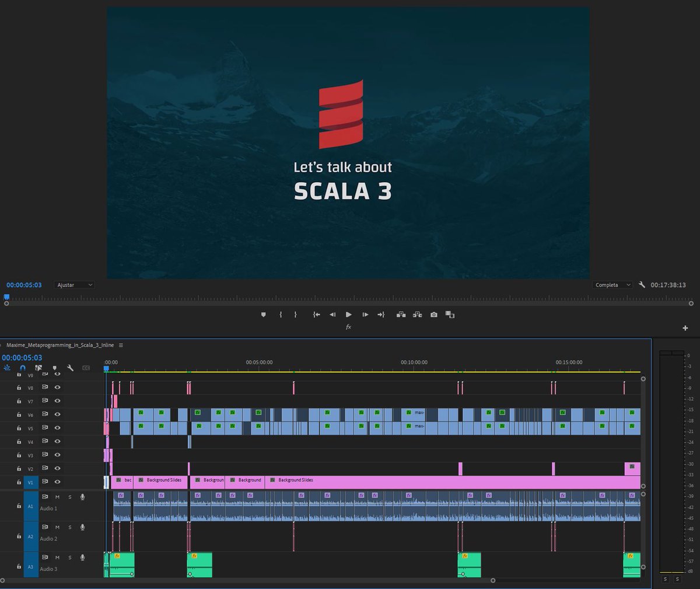Solo the Audio 3 track

pos(70,557)
